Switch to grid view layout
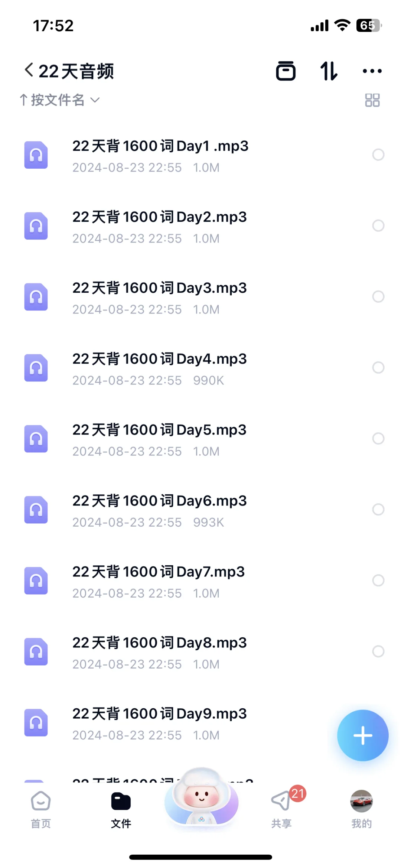Screen dimensions: 401x868 click(372, 100)
